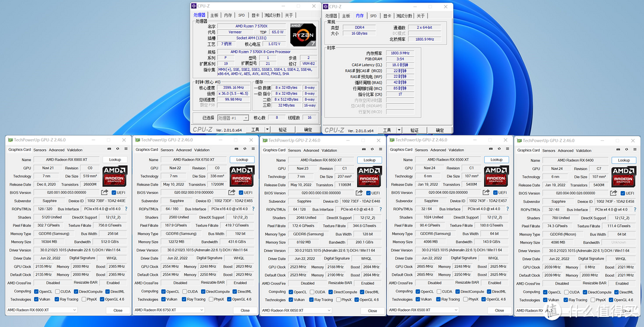This screenshot has height=327, width=644.
Task: Open hamburger menu in RX 6900 XT GPU-Z window
Action: point(126,149)
